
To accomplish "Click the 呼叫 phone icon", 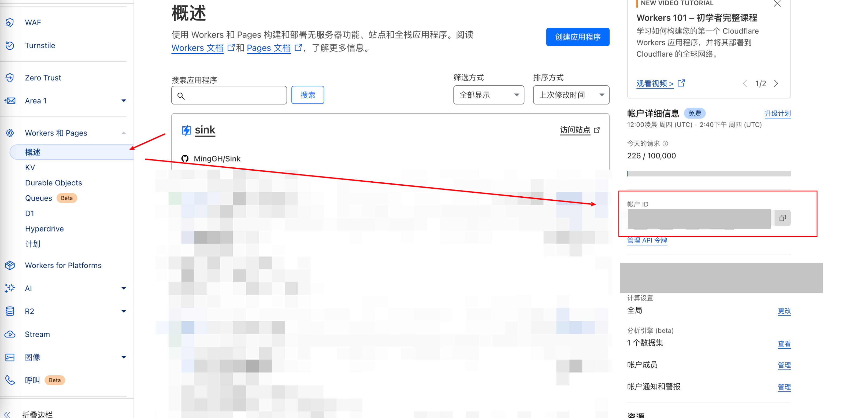I will point(10,380).
